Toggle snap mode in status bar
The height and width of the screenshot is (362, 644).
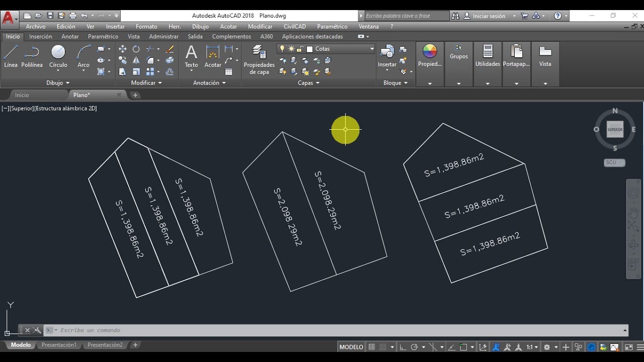(383, 347)
